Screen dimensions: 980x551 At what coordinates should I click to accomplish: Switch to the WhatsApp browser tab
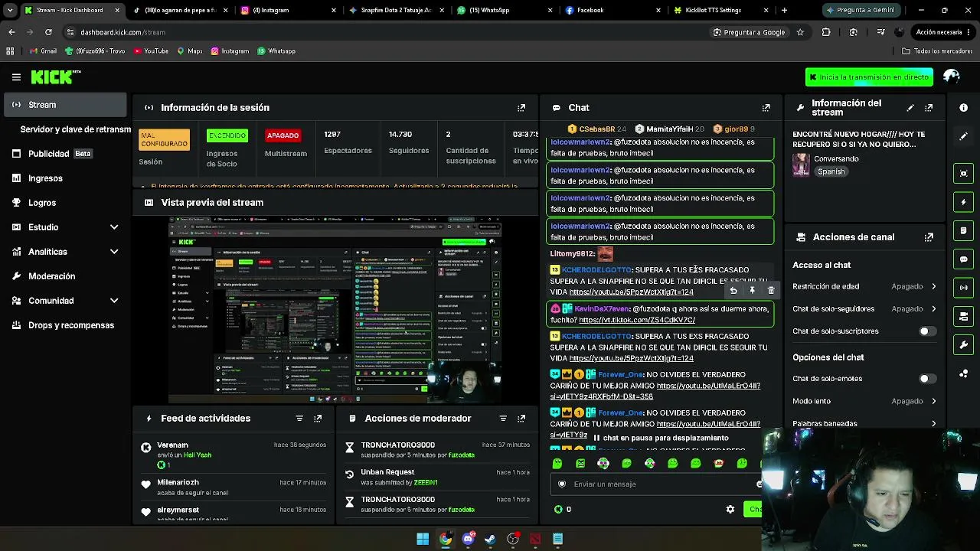(x=505, y=10)
